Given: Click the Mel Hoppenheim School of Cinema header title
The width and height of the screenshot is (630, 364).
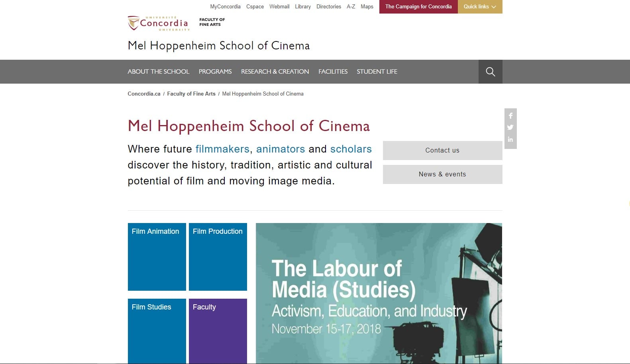Looking at the screenshot, I should coord(219,46).
